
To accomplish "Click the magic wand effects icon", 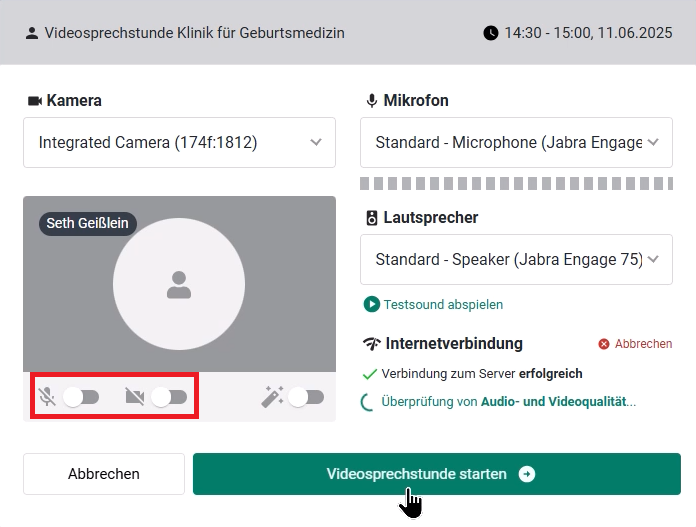I will click(x=271, y=397).
